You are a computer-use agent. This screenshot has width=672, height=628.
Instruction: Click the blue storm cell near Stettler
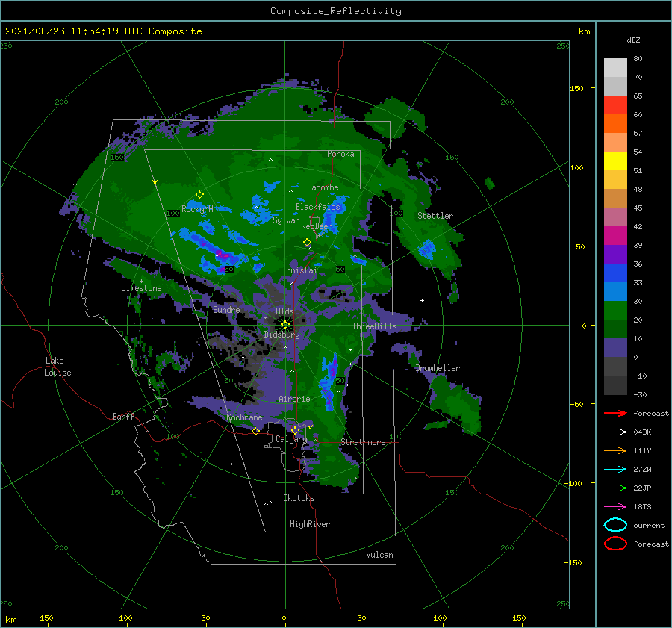pos(427,249)
